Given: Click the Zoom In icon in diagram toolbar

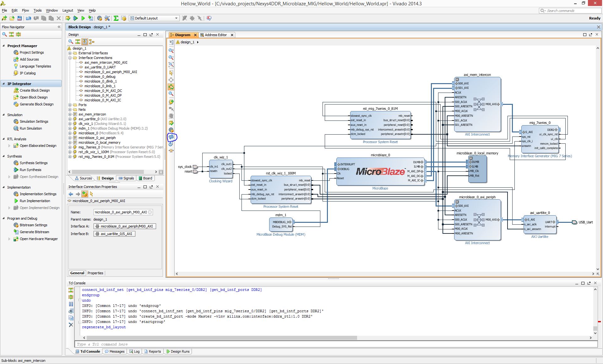Looking at the screenshot, I should pyautogui.click(x=171, y=50).
